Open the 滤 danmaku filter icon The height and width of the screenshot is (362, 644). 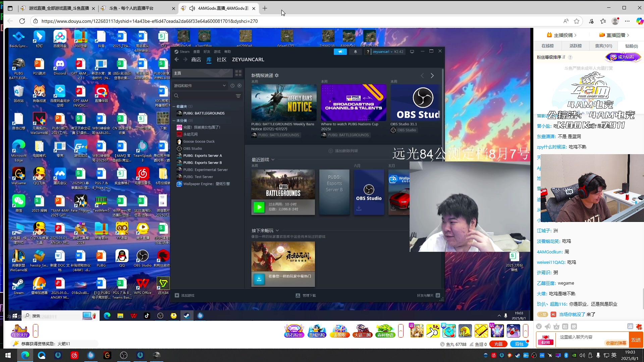[630, 326]
